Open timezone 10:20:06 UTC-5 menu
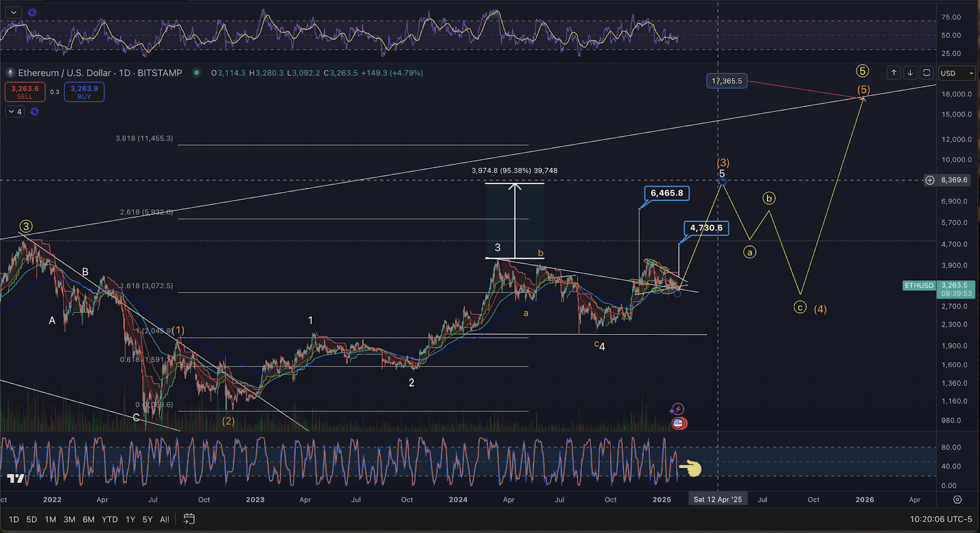This screenshot has height=533, width=980. (941, 519)
